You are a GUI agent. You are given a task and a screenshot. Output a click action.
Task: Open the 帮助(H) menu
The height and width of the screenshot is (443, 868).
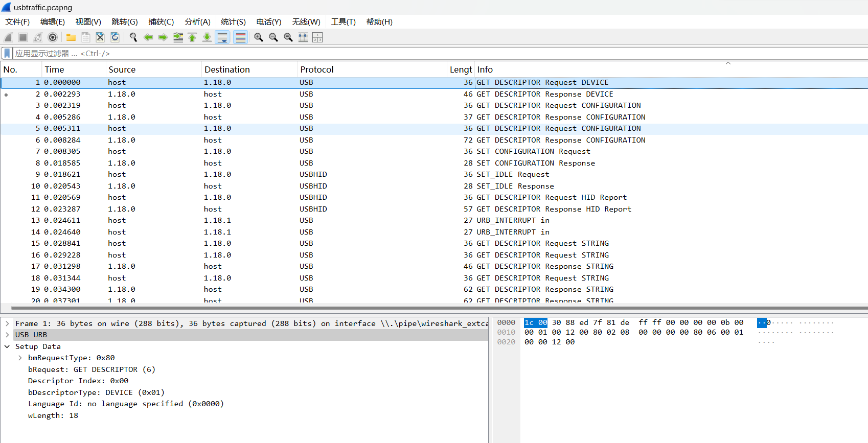pyautogui.click(x=379, y=22)
